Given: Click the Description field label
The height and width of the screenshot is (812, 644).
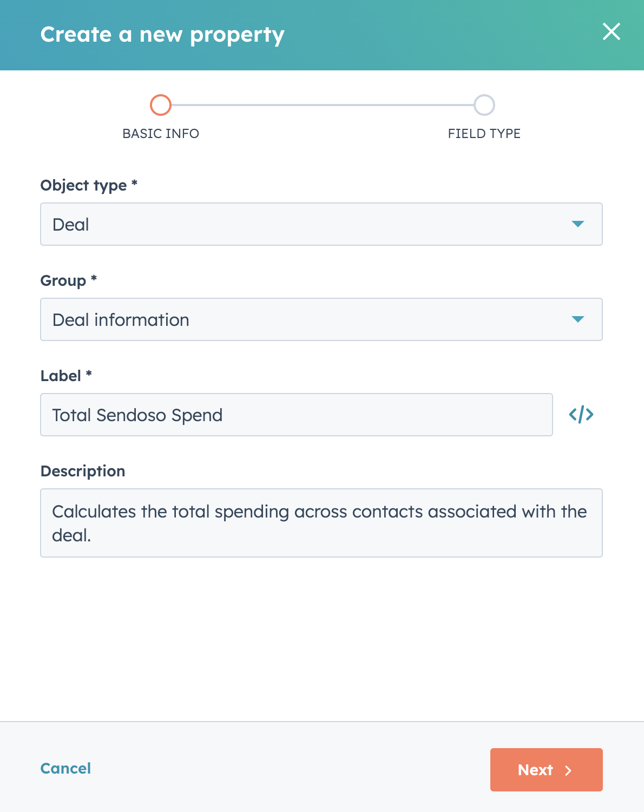Looking at the screenshot, I should point(83,471).
